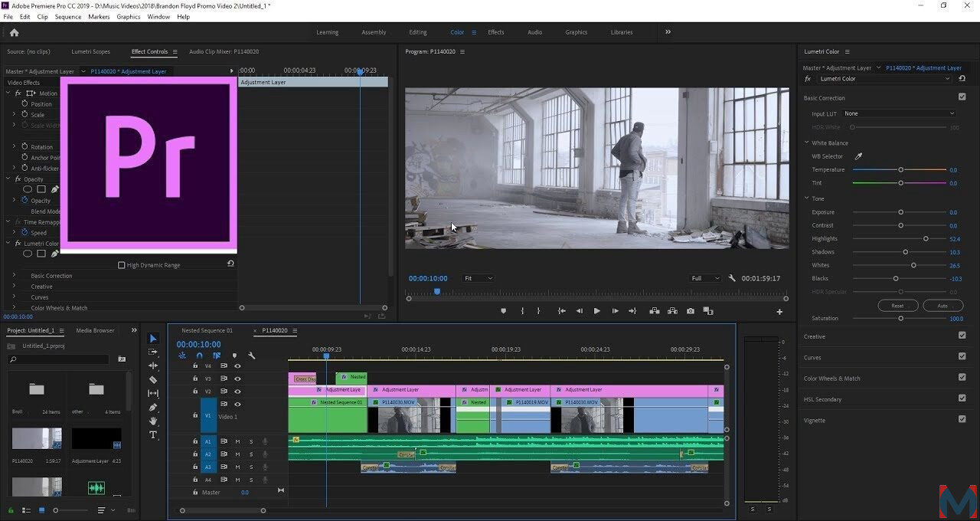Select the Selection tool arrow
The image size is (980, 521).
tap(153, 339)
